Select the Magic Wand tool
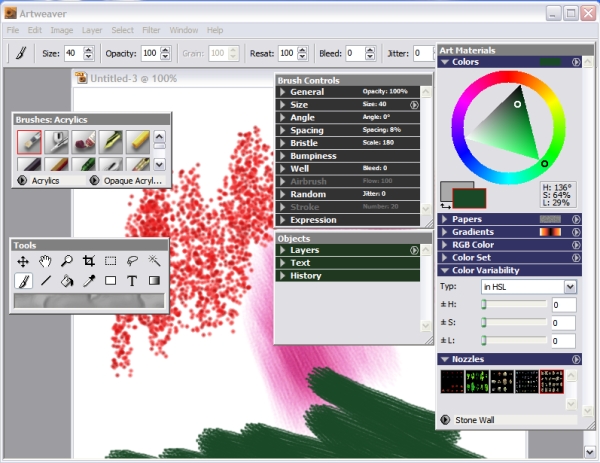The height and width of the screenshot is (463, 600). click(155, 261)
